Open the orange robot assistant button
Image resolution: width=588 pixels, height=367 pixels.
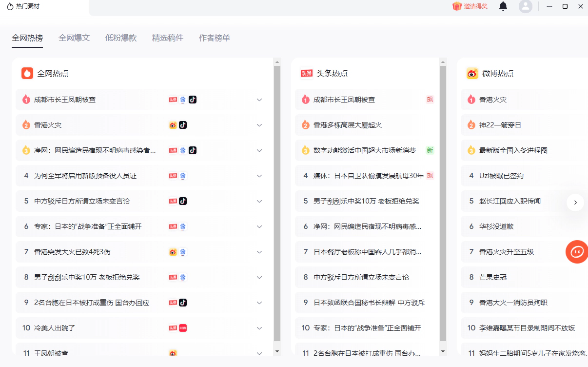pos(577,252)
